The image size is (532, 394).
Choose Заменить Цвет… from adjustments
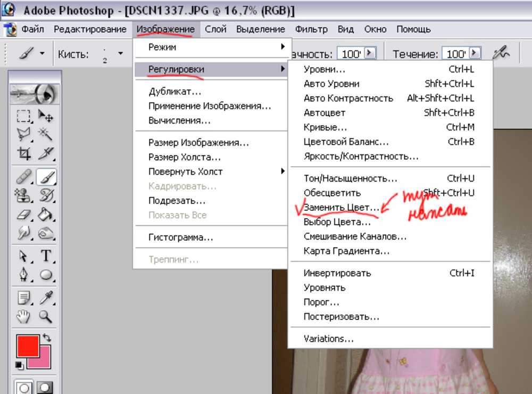click(390, 207)
